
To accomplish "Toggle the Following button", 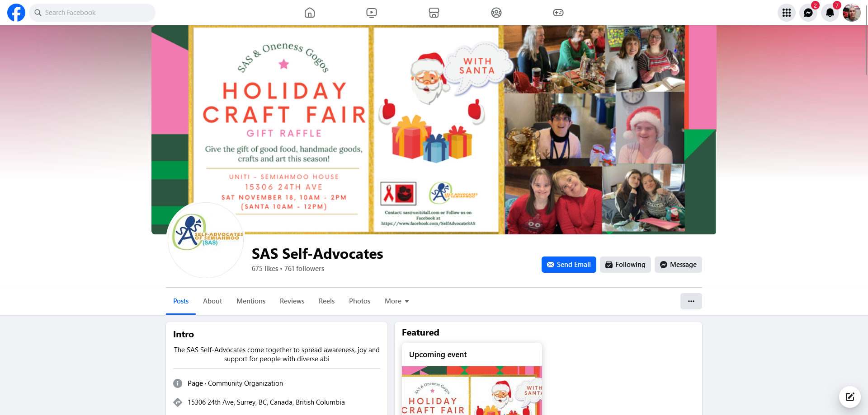I will (x=626, y=265).
